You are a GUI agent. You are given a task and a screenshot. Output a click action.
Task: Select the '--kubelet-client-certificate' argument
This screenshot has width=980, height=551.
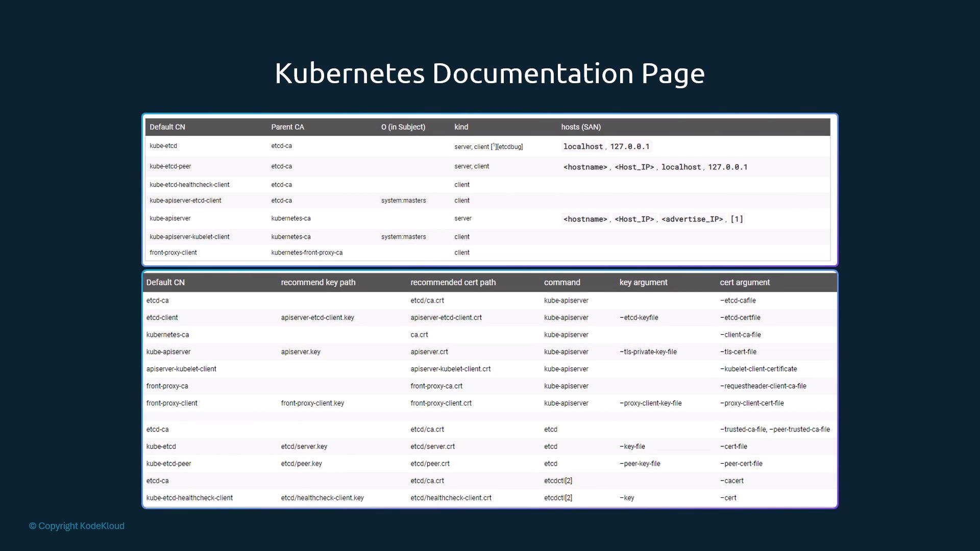click(x=758, y=369)
